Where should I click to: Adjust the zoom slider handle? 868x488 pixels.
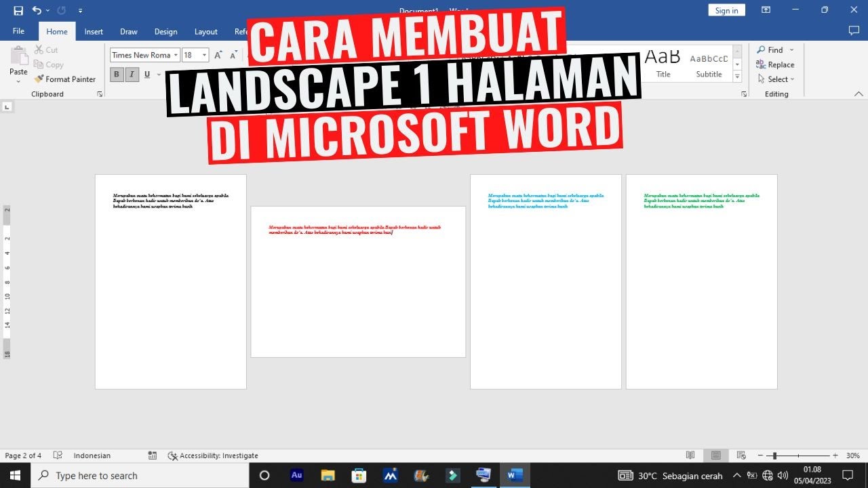point(774,455)
